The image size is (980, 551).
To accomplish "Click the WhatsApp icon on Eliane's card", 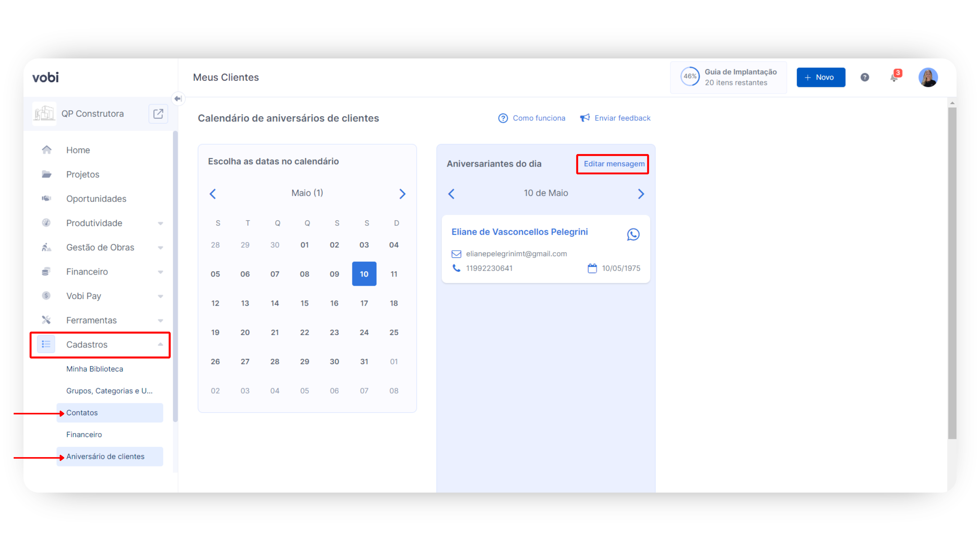I will click(633, 234).
